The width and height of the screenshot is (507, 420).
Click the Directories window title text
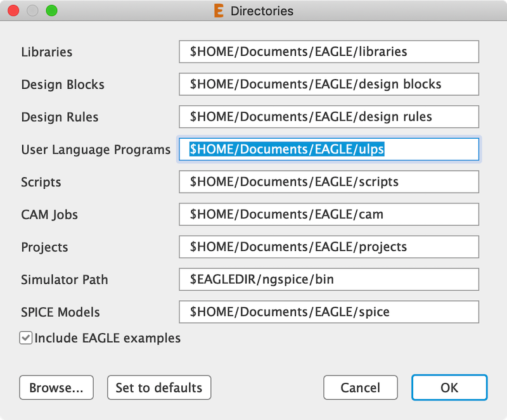click(262, 11)
